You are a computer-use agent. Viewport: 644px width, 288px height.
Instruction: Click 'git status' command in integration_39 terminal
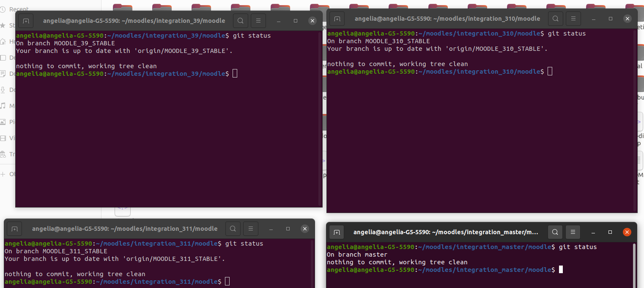click(252, 36)
